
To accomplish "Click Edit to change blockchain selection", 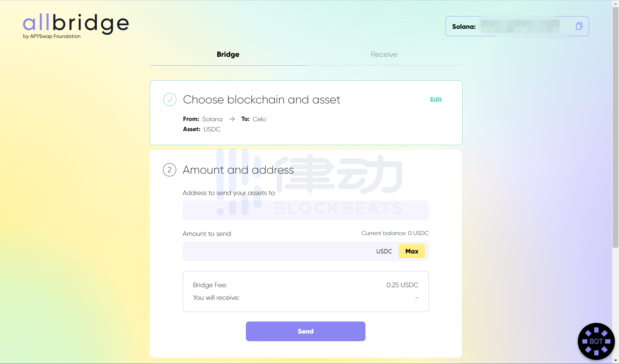I will (436, 99).
